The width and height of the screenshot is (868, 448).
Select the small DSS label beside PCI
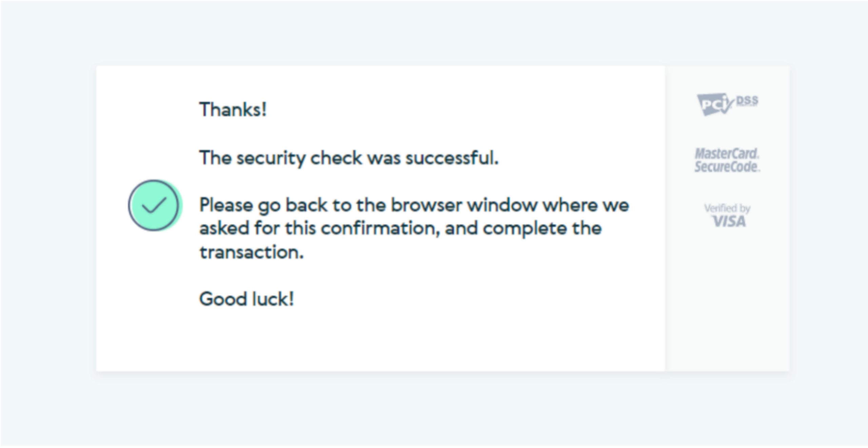747,101
